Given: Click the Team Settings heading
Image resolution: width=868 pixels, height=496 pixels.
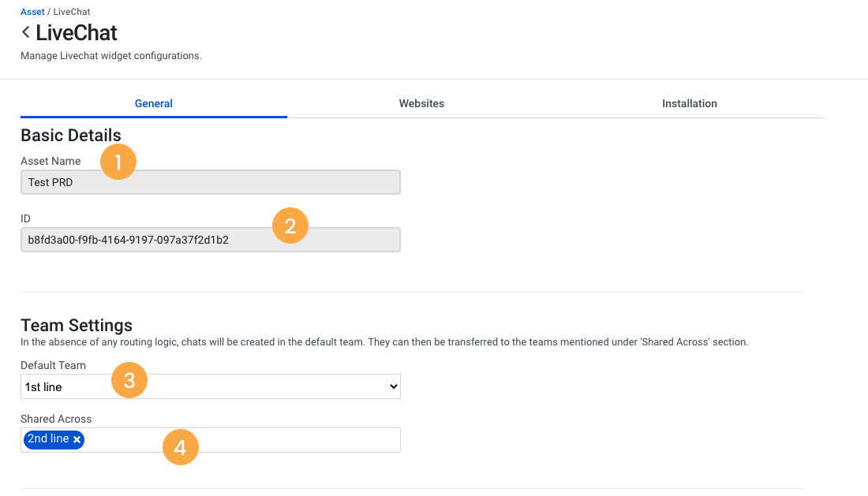Looking at the screenshot, I should click(77, 325).
